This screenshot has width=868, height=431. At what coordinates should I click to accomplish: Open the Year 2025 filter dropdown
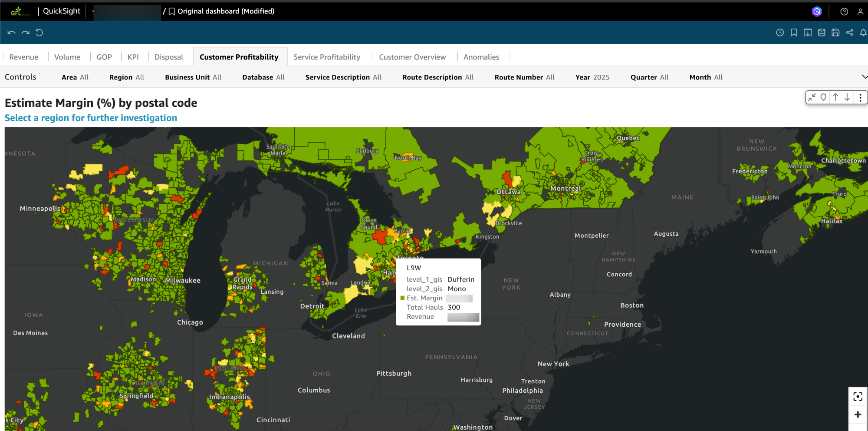(x=592, y=77)
